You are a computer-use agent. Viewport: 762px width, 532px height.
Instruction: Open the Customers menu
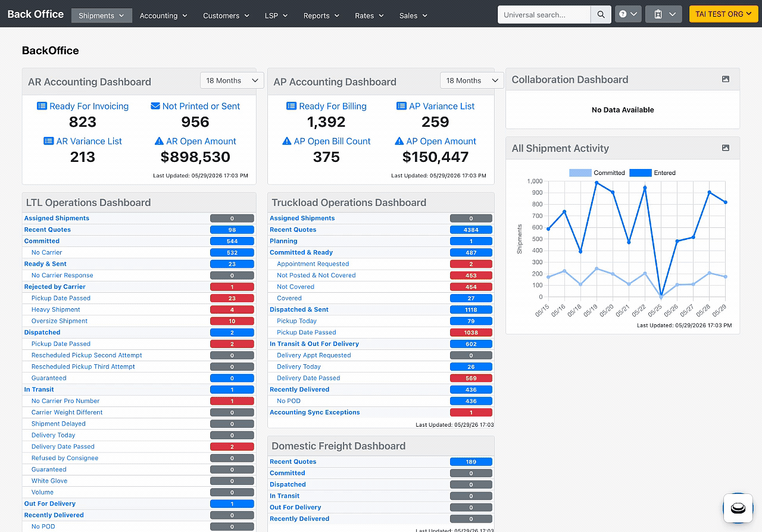(x=226, y=15)
